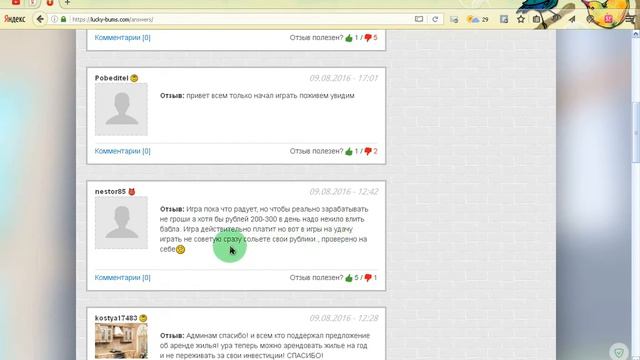Click the gray square icon next to the weather widget
640x360 pixels.
(x=504, y=19)
